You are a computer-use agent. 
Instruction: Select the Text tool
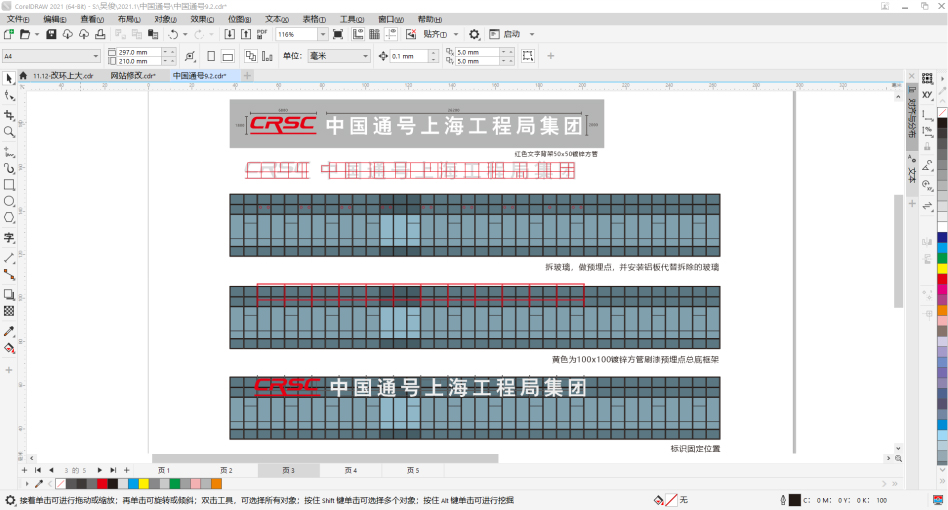[9, 238]
